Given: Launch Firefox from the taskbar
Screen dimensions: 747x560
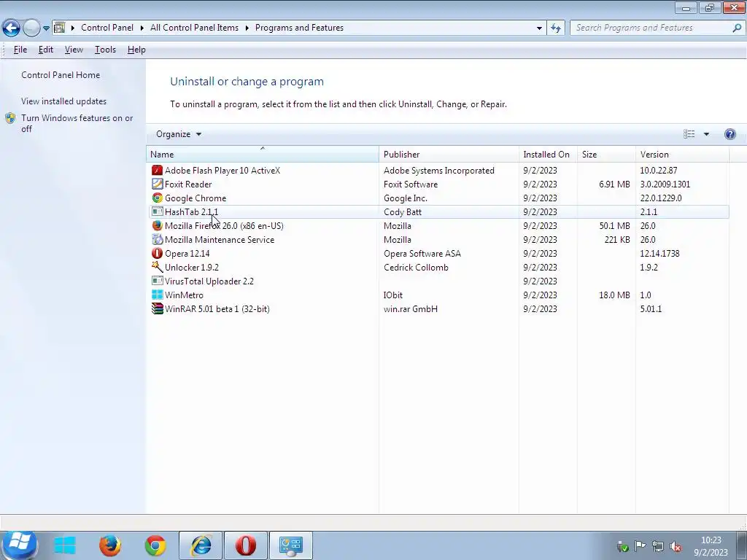Looking at the screenshot, I should click(110, 545).
